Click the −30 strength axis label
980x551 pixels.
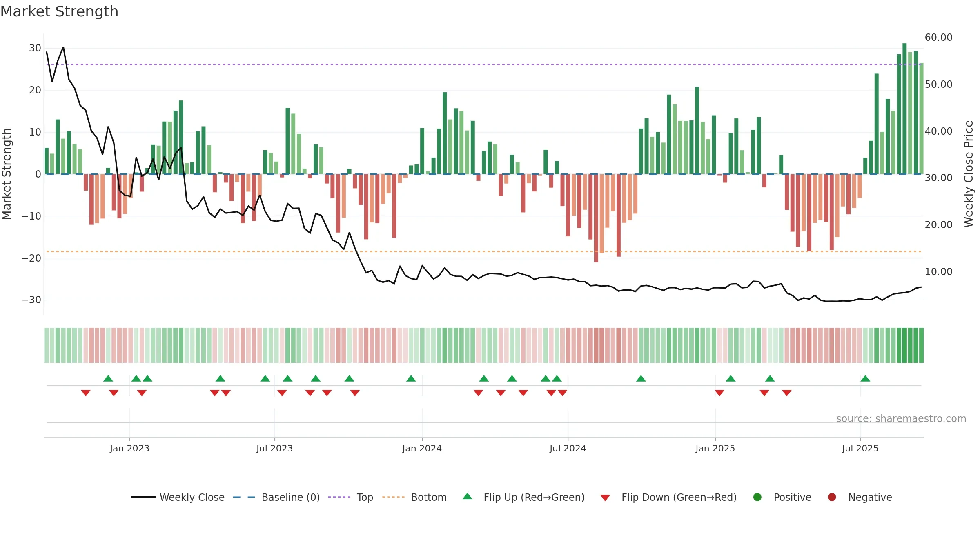point(31,300)
